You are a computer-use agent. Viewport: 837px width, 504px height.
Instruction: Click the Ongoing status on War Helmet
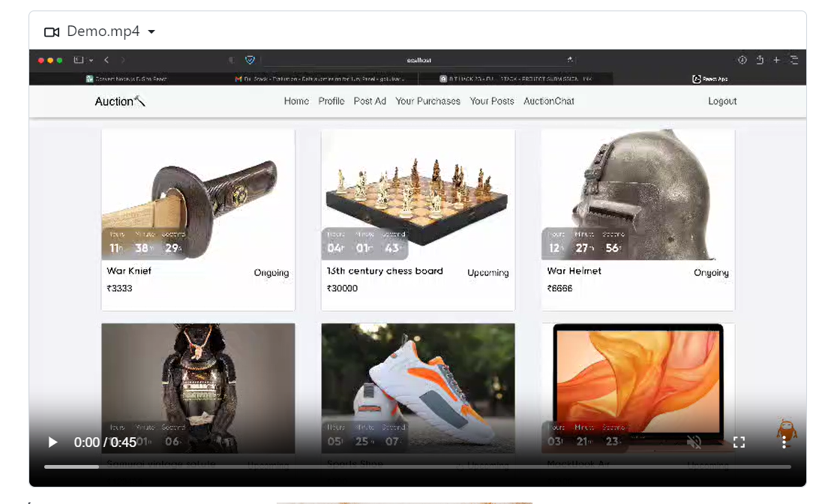click(x=711, y=273)
